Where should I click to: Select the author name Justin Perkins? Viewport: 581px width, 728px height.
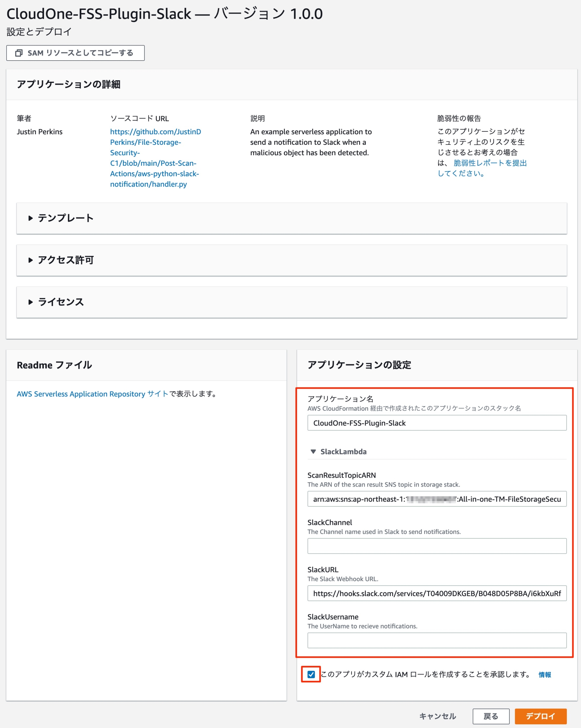click(40, 132)
